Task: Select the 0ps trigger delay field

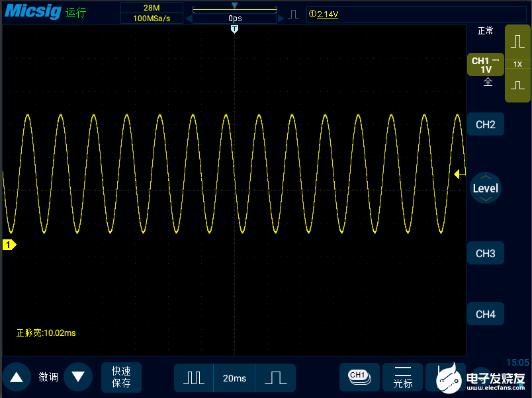Action: point(235,19)
